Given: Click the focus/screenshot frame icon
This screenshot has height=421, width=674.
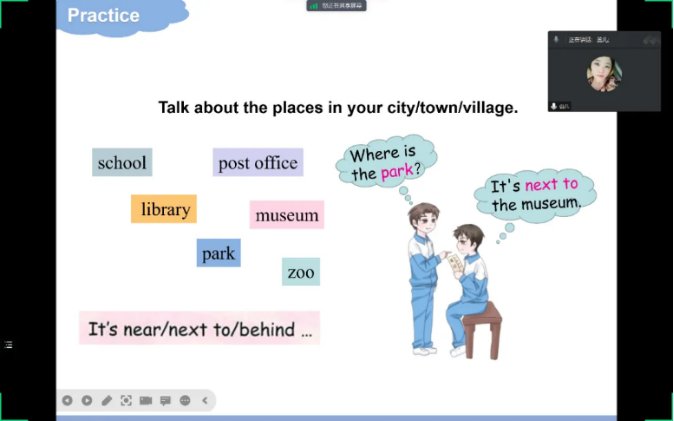Looking at the screenshot, I should (126, 400).
